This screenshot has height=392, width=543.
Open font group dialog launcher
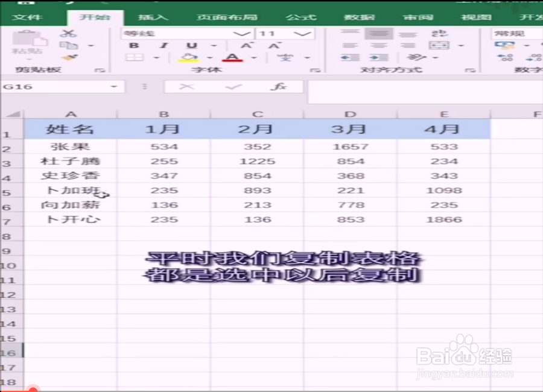pos(315,70)
